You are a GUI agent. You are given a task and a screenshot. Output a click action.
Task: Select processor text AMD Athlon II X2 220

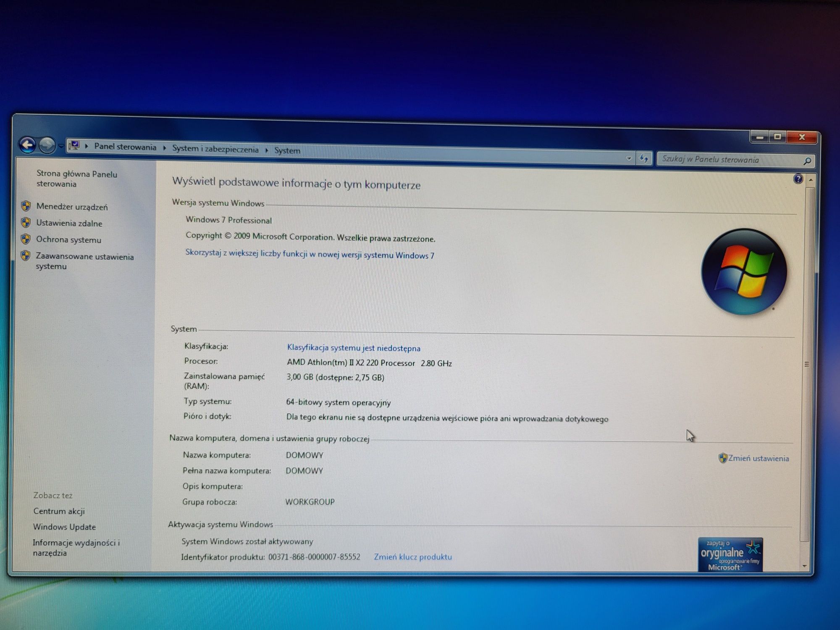(x=351, y=362)
